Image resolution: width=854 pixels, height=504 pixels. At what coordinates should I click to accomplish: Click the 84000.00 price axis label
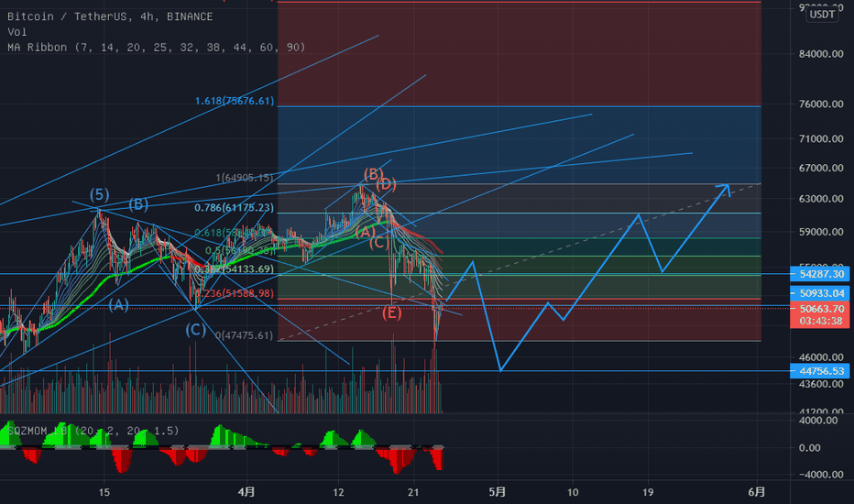tap(821, 54)
